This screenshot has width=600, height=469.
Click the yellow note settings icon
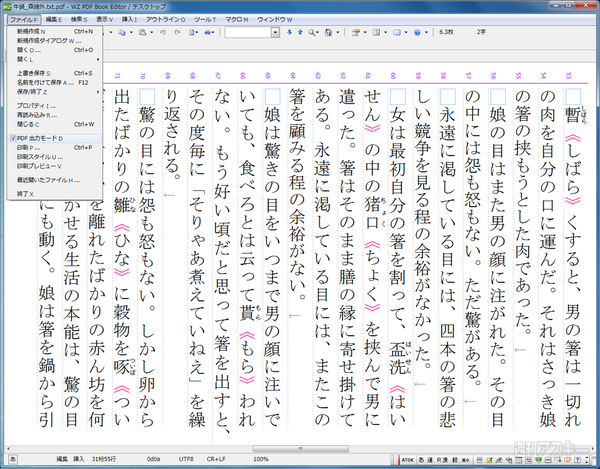point(355,33)
